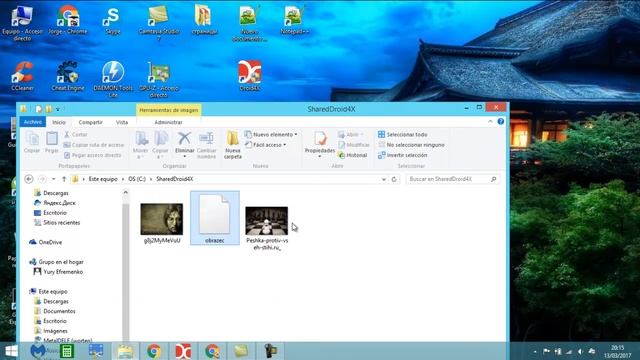The height and width of the screenshot is (360, 640).
Task: Click Explorer help question mark icon
Action: [500, 122]
